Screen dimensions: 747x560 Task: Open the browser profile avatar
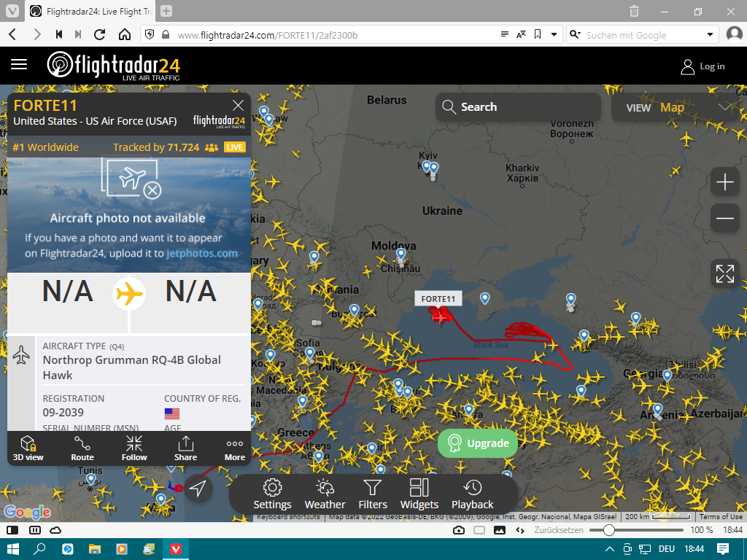734,34
